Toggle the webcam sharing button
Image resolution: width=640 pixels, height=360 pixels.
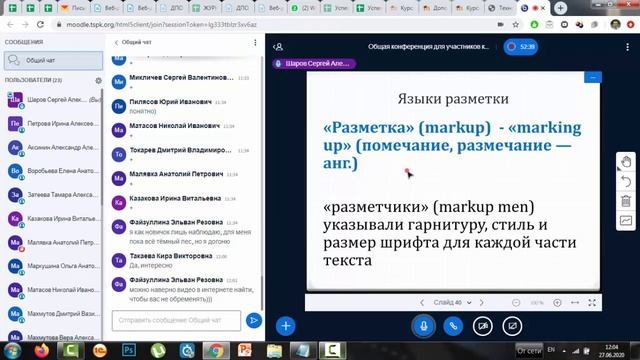coord(482,326)
